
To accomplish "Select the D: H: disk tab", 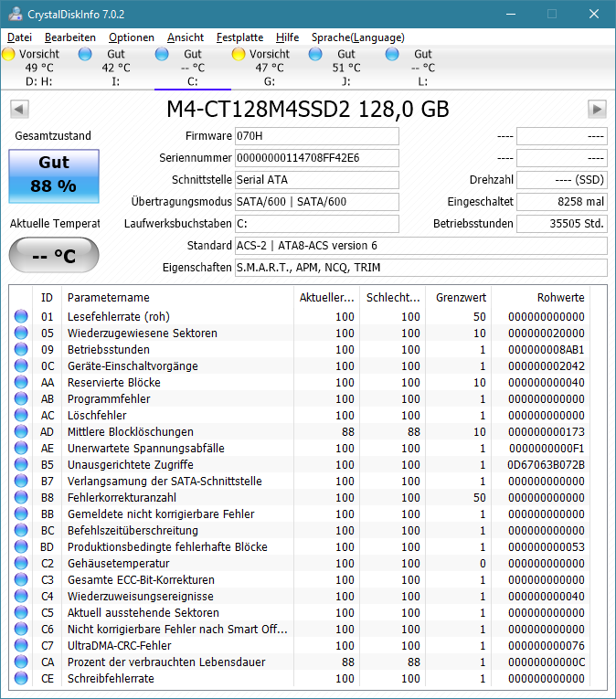I will click(38, 68).
